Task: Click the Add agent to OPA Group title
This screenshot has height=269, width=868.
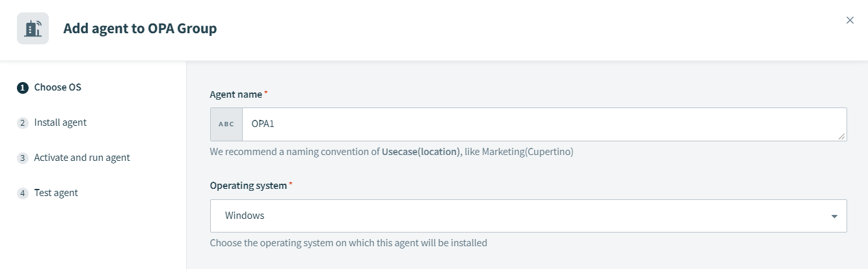Action: [x=140, y=29]
